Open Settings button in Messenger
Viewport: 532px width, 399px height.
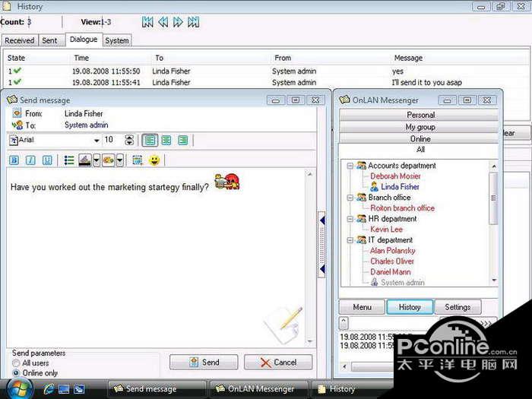click(x=458, y=307)
